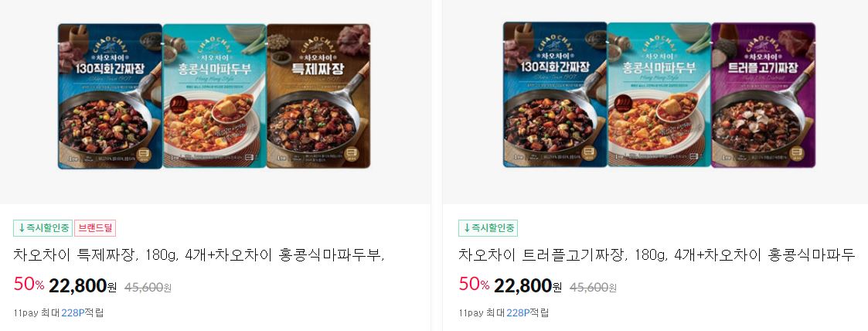Open the 차오차이 특제짜장 product title link

(x=199, y=256)
